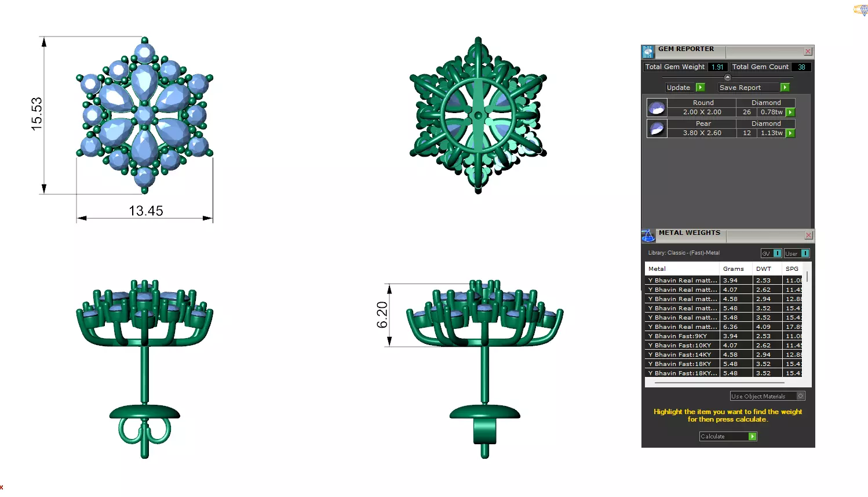Click the DWT column header
868x497 pixels.
(x=767, y=269)
